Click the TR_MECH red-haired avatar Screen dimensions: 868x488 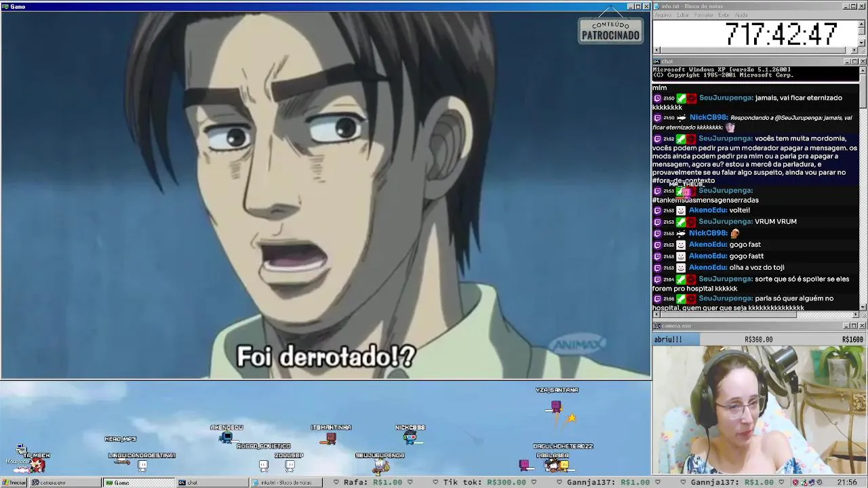pyautogui.click(x=37, y=465)
